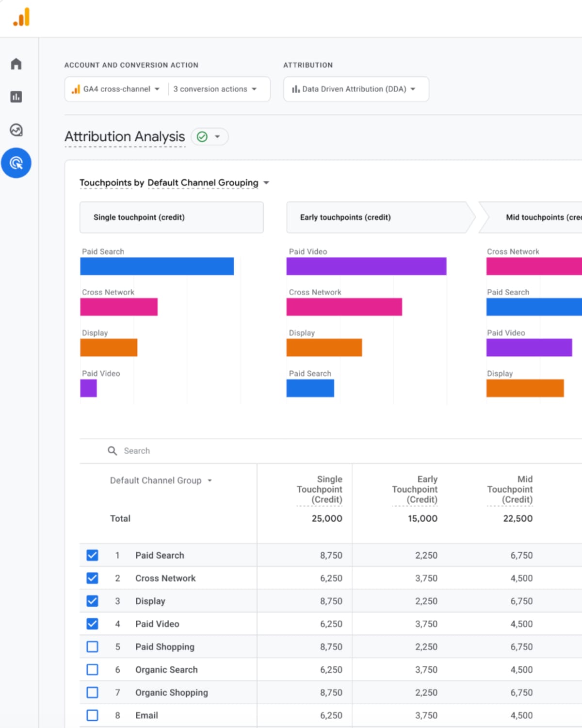Click the Google Analytics logo
Screen dimensions: 582x728
coord(21,17)
